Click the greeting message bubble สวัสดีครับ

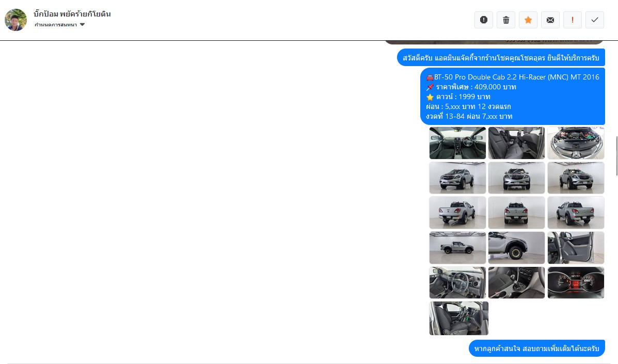(501, 57)
